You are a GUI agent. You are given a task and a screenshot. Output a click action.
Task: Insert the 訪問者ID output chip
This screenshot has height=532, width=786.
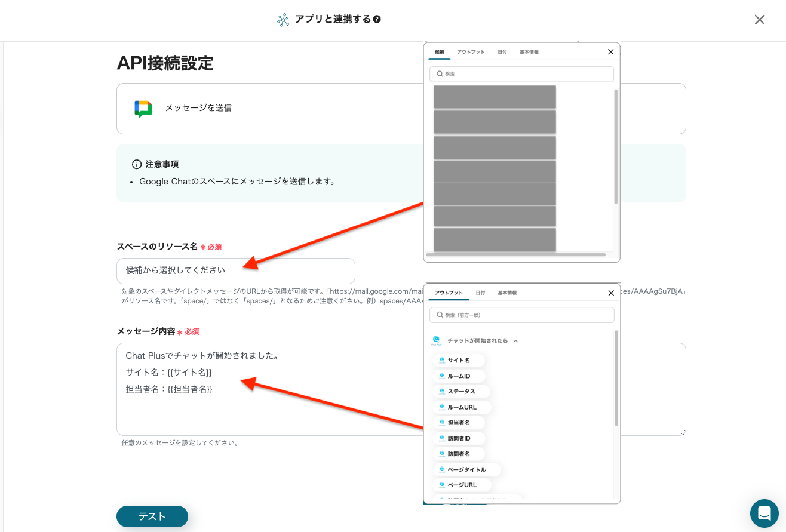click(459, 438)
